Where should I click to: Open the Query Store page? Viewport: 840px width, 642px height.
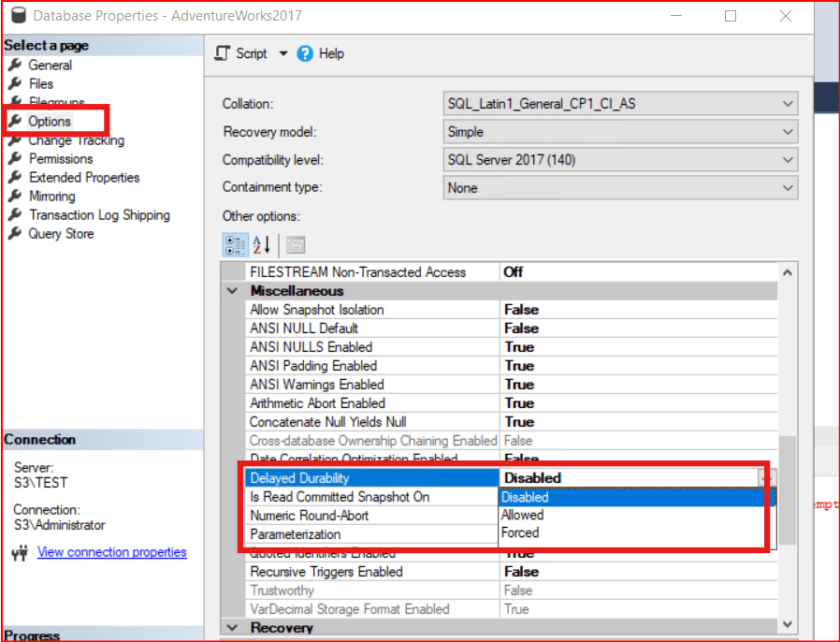pos(61,234)
